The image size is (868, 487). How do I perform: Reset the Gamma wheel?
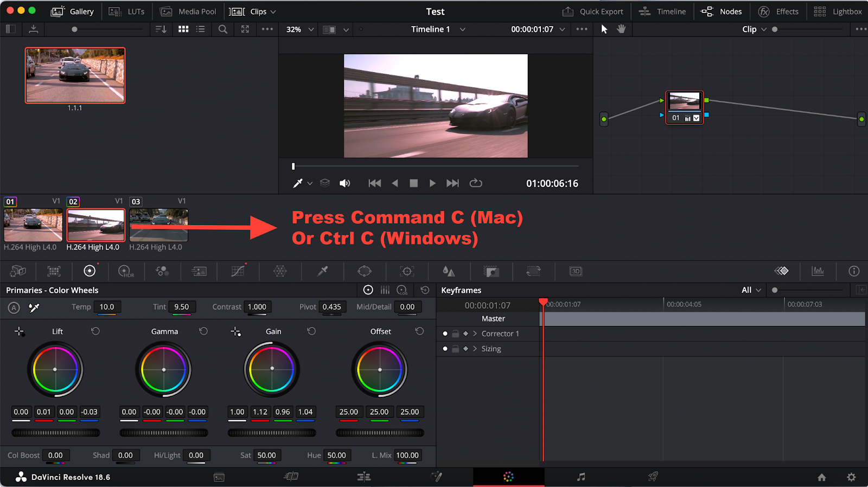click(203, 331)
